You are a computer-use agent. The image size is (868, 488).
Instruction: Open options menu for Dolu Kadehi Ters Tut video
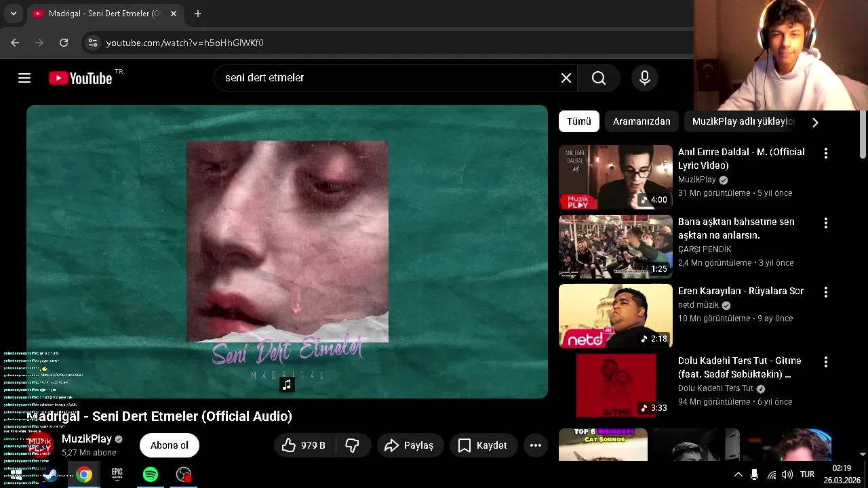(x=825, y=362)
